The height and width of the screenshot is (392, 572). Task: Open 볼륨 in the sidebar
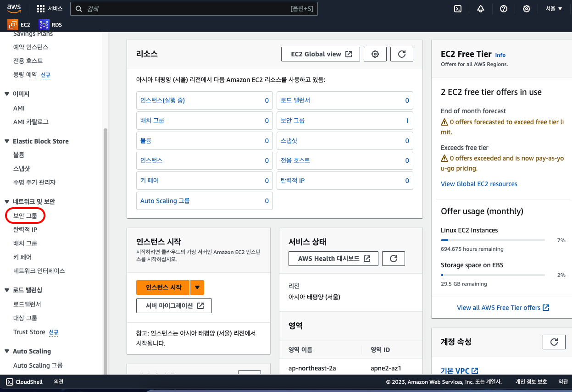pyautogui.click(x=19, y=155)
